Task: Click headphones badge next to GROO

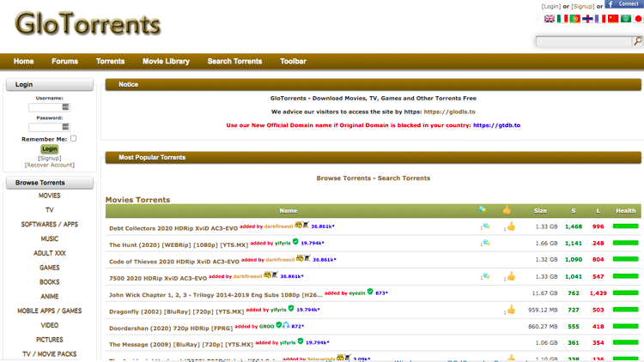Action: [286, 325]
